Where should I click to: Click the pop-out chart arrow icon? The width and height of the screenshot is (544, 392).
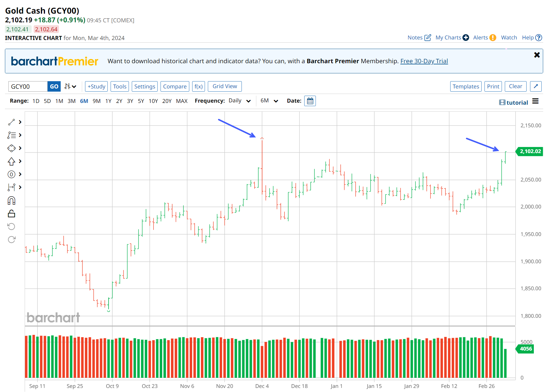tap(536, 86)
